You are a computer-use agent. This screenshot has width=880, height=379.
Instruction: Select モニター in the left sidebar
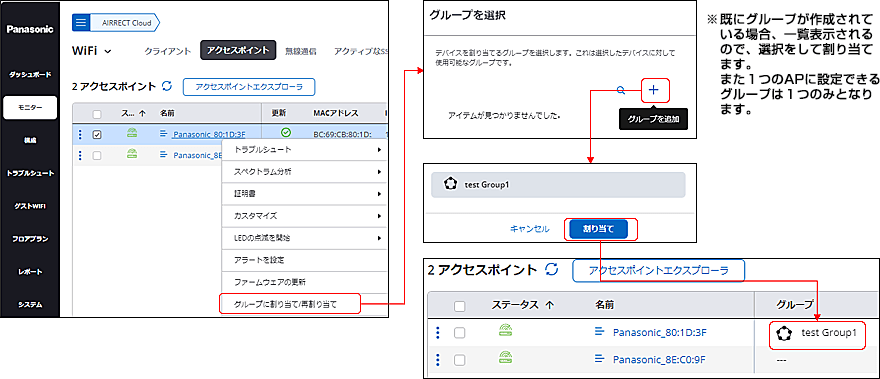click(30, 107)
